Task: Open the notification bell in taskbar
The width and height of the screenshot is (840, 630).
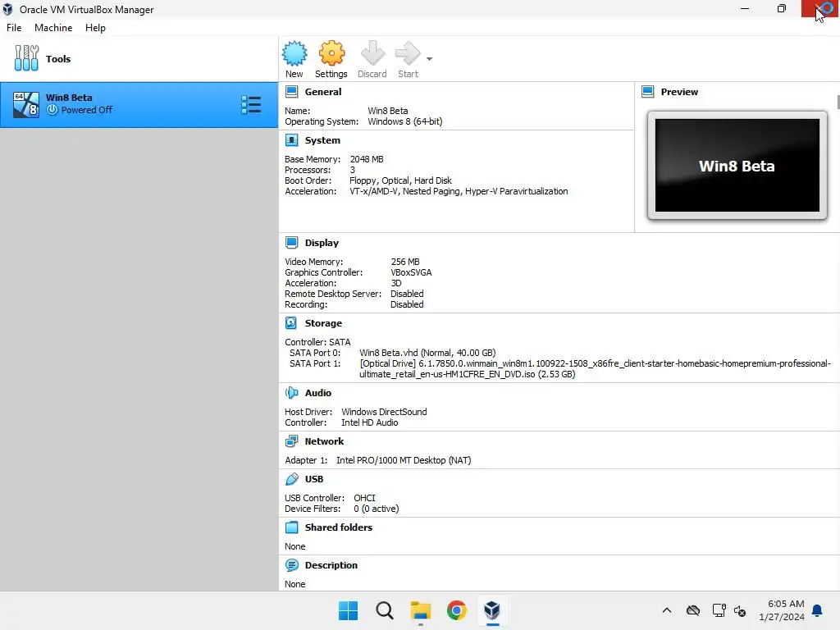Action: (817, 610)
